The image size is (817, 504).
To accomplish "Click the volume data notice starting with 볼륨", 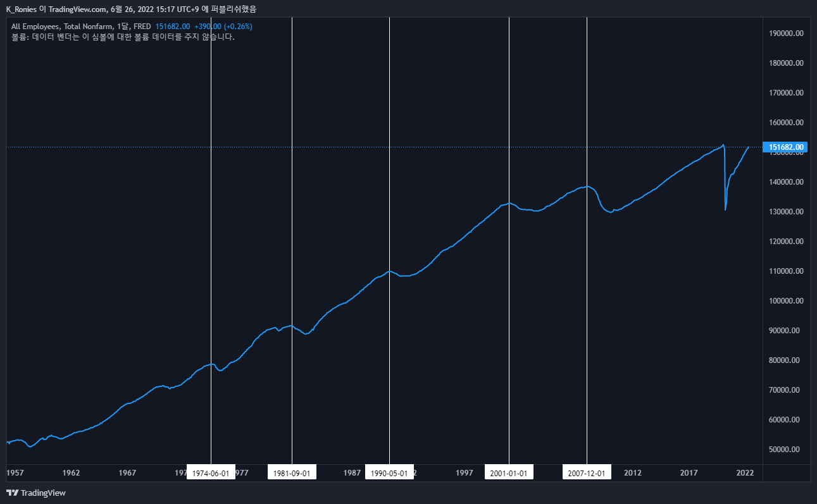I will point(123,37).
